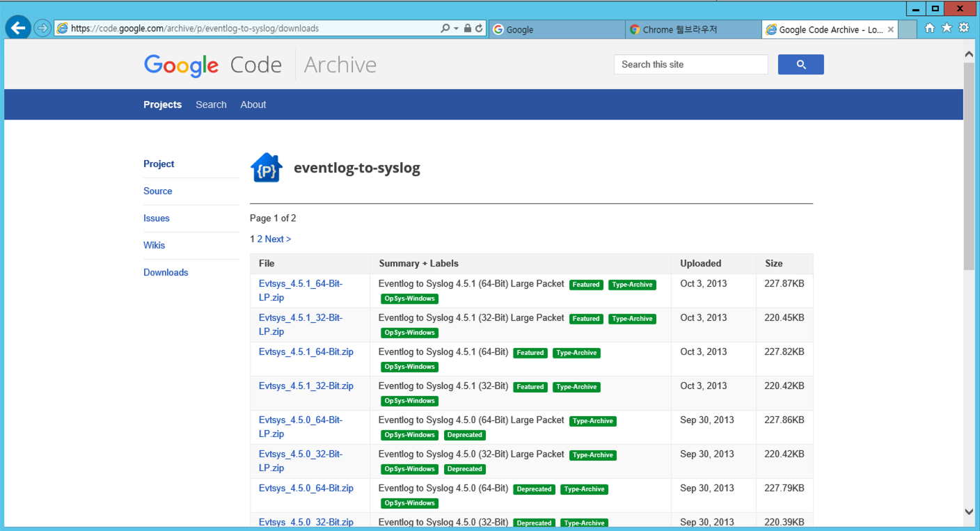This screenshot has width=980, height=531.
Task: Open Downloads in the sidebar
Action: pos(166,272)
